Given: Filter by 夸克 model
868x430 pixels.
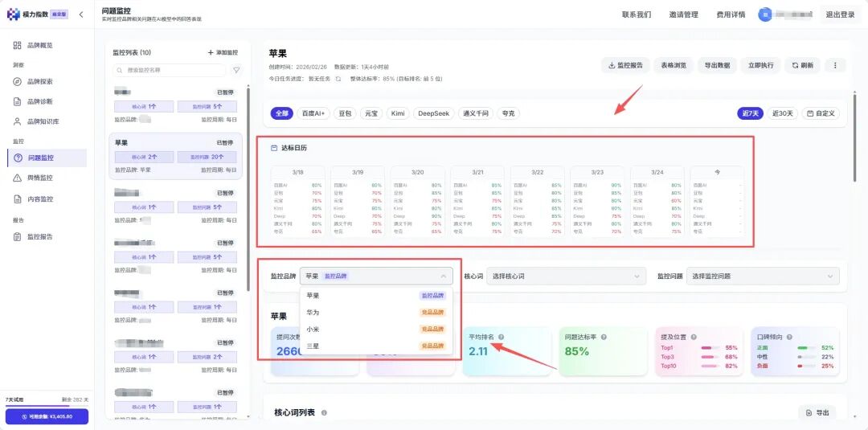Looking at the screenshot, I should tap(508, 113).
